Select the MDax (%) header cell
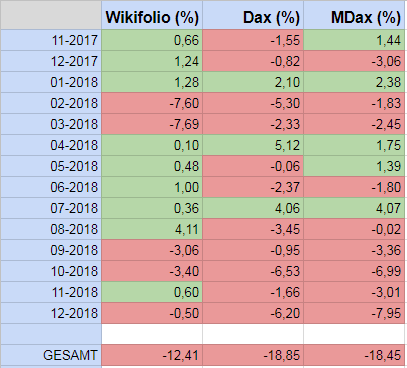This screenshot has width=407, height=368. pos(354,15)
